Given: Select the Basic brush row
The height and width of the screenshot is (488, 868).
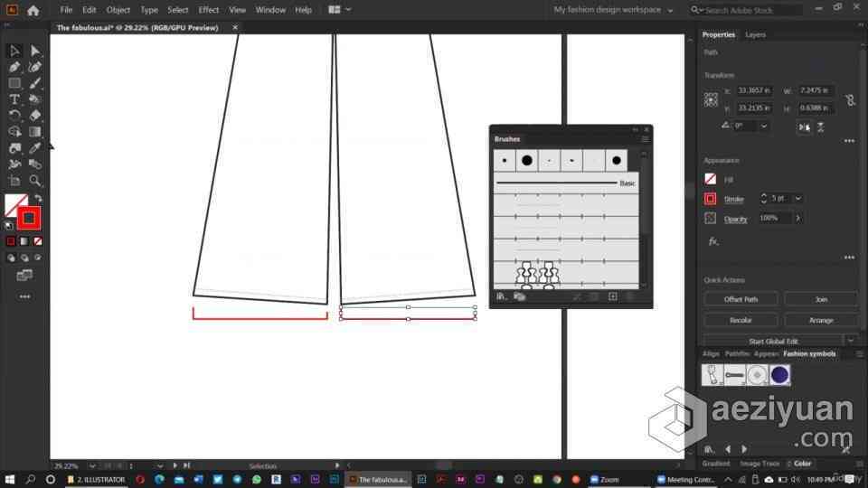Looking at the screenshot, I should click(566, 183).
